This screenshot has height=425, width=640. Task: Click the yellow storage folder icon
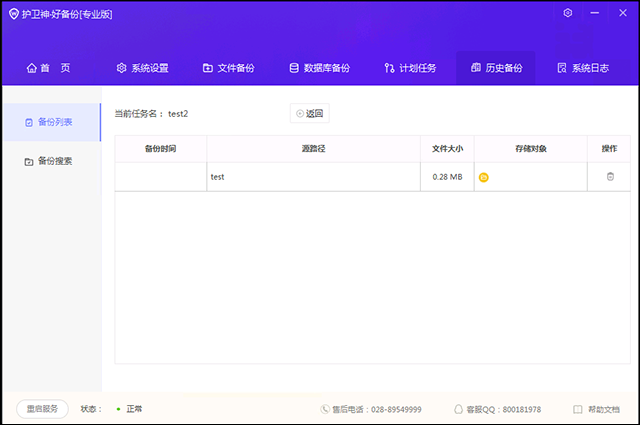[x=484, y=177]
